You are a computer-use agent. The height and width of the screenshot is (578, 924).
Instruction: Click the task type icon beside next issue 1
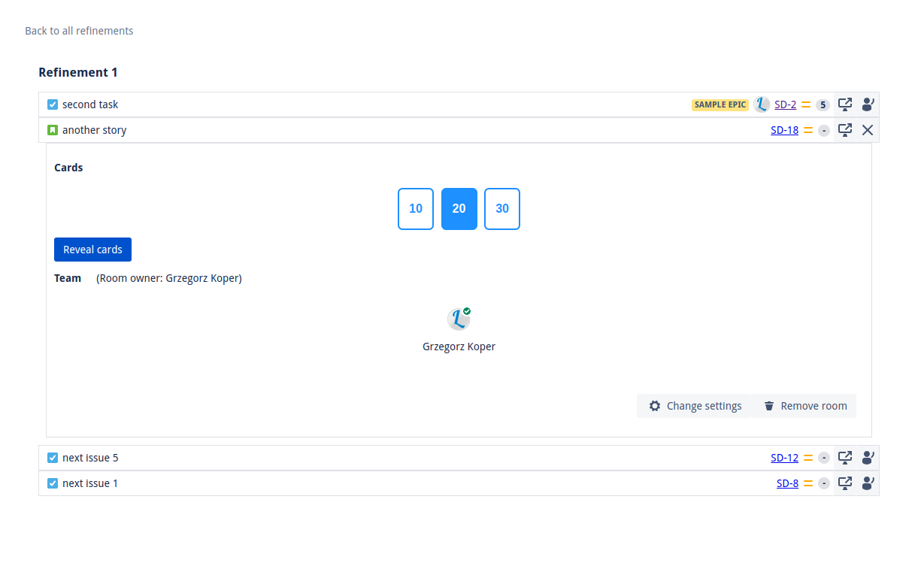tap(53, 483)
